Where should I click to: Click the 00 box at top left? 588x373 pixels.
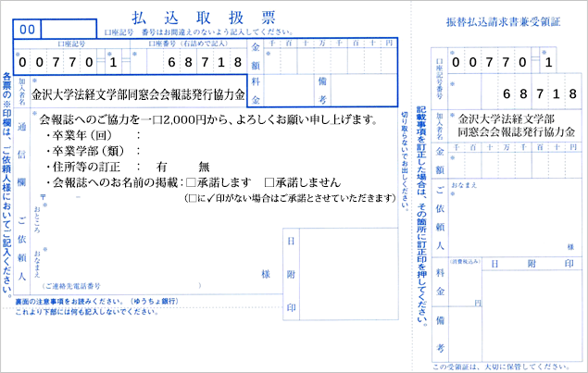[x=27, y=30]
